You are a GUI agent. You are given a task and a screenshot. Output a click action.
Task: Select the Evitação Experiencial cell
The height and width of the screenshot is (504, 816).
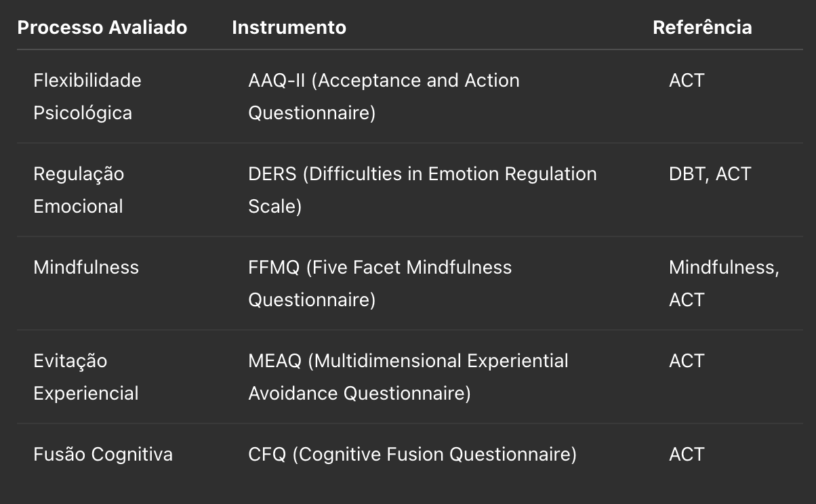[x=86, y=377]
